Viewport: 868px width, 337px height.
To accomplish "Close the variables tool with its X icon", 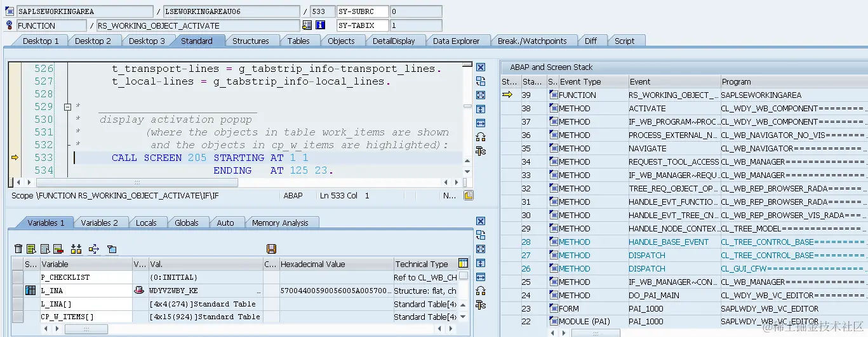I will pos(481,221).
